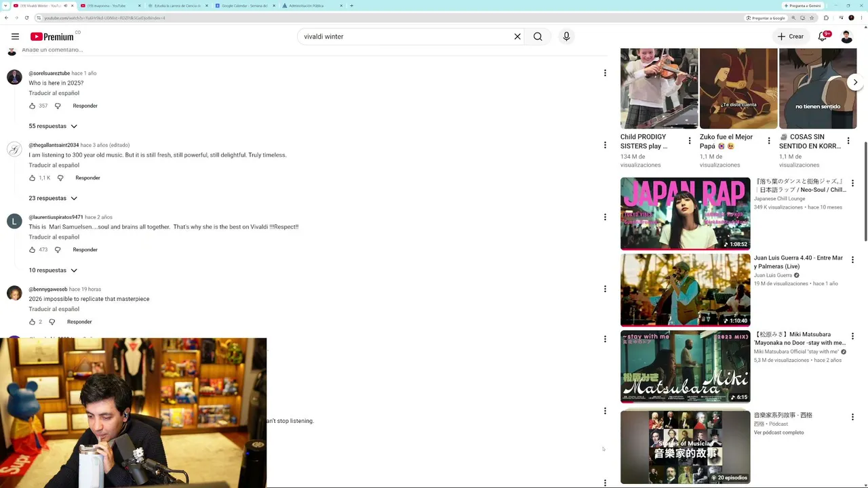Switch to the Administración Pública tab
This screenshot has width=868, height=488.
(311, 5)
